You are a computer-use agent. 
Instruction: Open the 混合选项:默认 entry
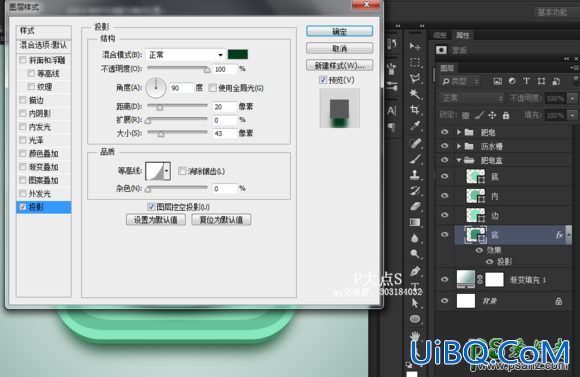pos(44,46)
